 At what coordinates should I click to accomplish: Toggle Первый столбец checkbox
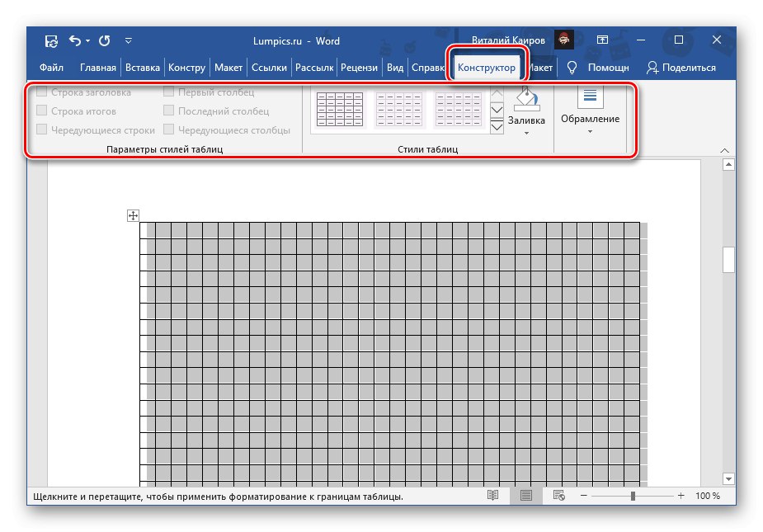(168, 92)
